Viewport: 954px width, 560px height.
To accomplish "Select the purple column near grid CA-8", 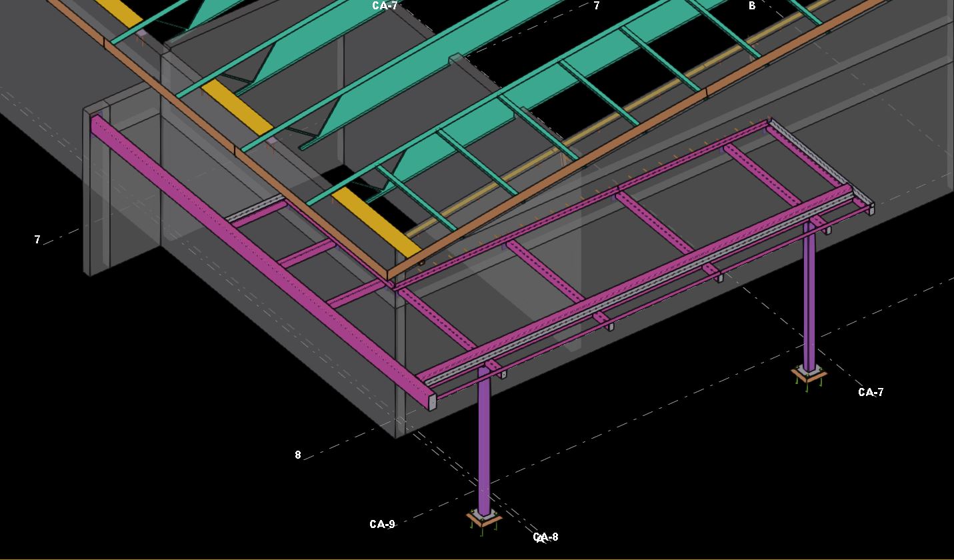I will point(484,440).
